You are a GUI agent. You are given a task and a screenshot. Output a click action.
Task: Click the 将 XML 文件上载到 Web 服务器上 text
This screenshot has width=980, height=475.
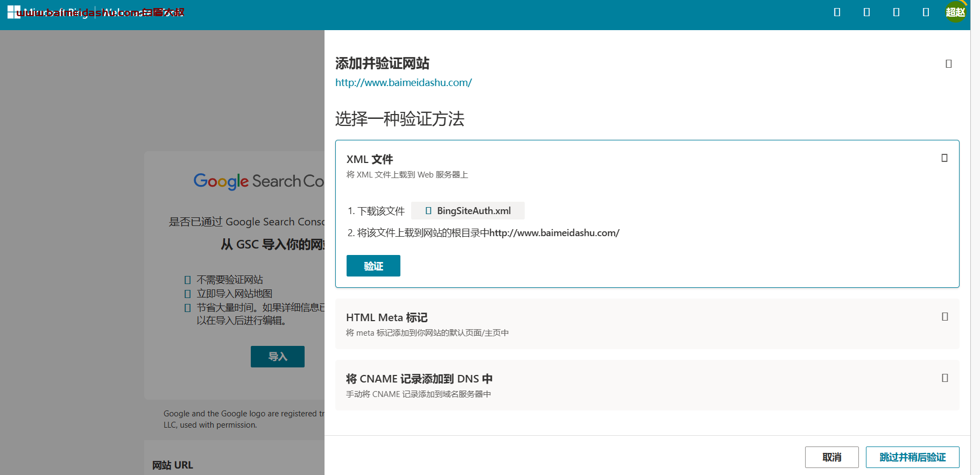[407, 175]
